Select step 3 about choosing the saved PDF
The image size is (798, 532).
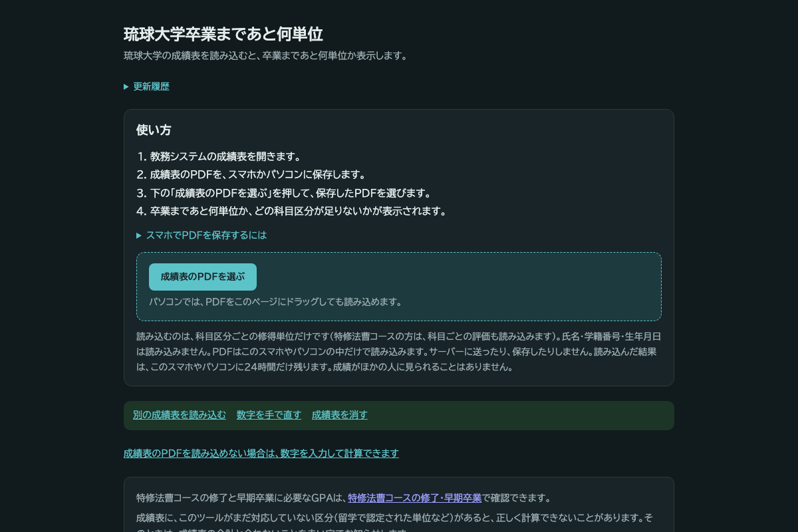point(291,193)
